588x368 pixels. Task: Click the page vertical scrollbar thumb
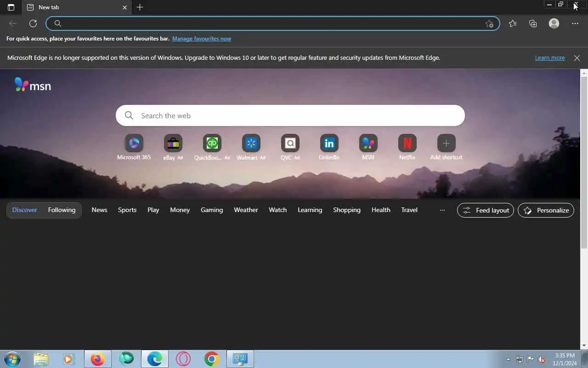[584, 163]
